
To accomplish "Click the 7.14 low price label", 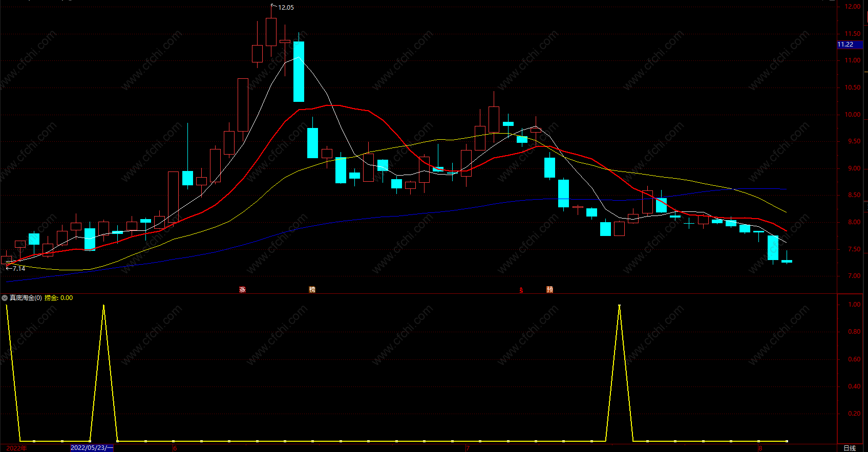I will (x=19, y=268).
